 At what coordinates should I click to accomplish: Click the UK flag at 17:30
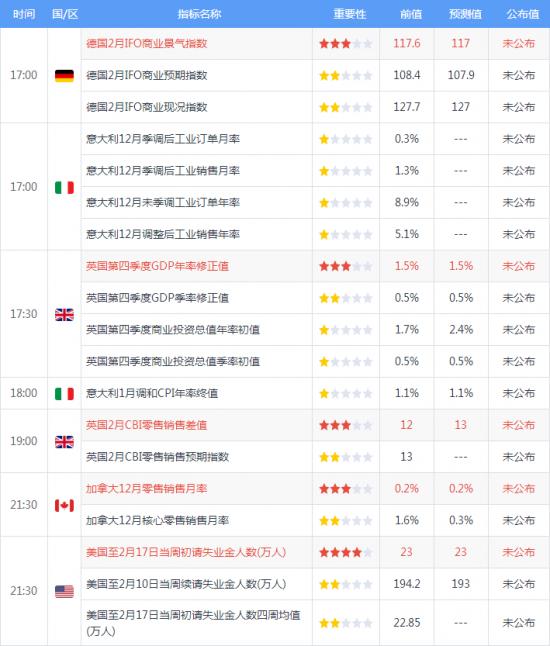point(64,315)
